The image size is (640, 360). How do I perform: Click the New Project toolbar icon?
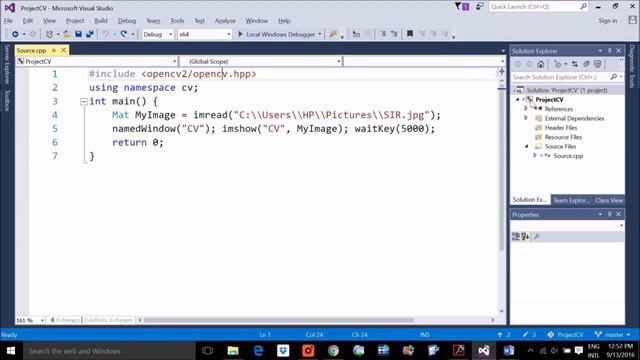pyautogui.click(x=49, y=34)
